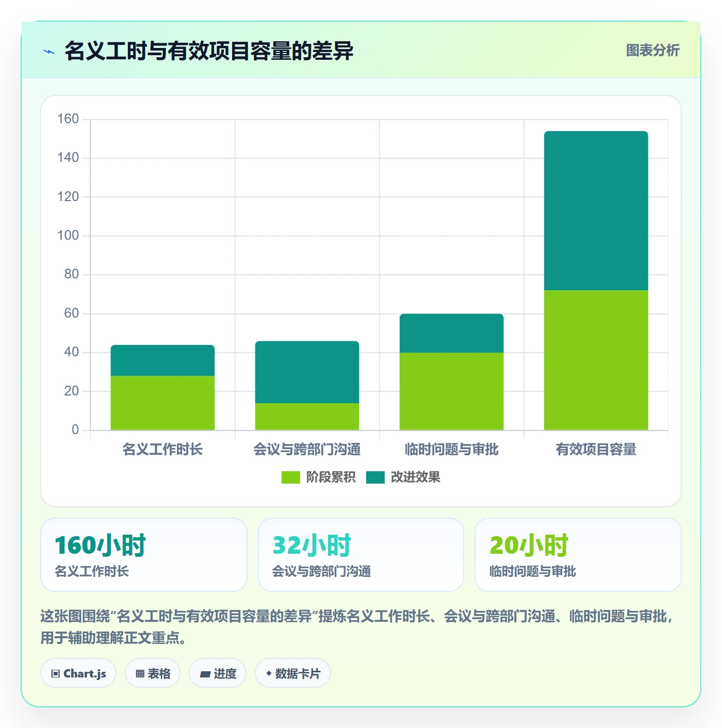This screenshot has width=722, height=728.
Task: Click the teal segment of the 有效项目容量 bar
Action: pos(596,211)
